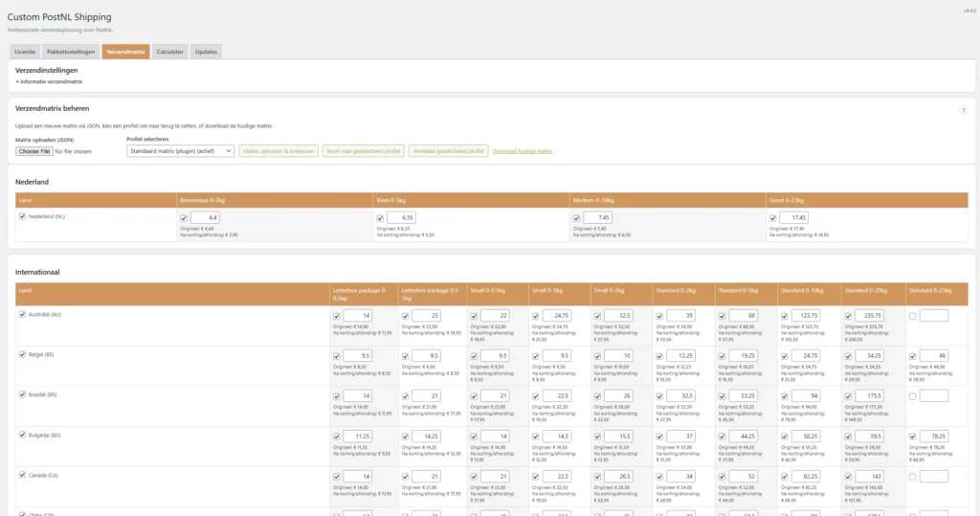Follow the Download huidige matrix link

click(x=522, y=151)
